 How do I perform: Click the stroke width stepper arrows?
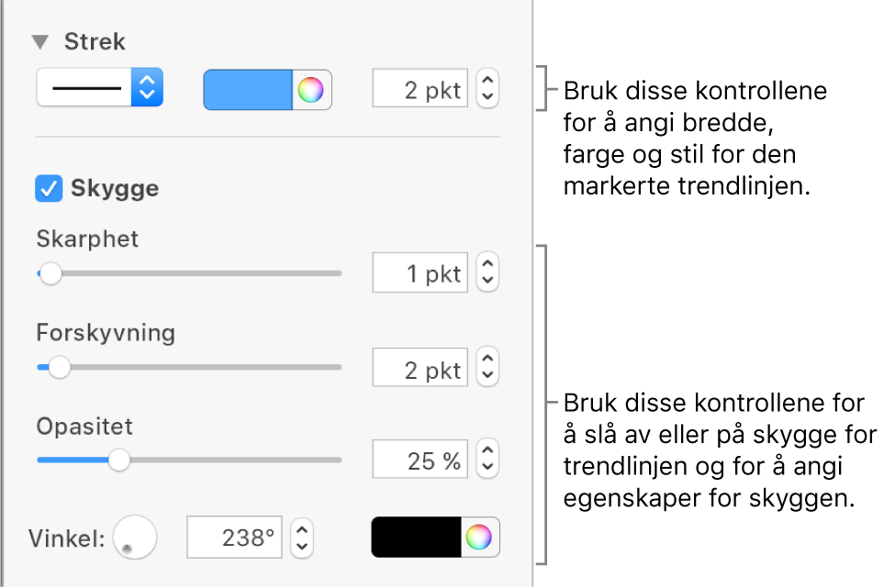pos(488,90)
